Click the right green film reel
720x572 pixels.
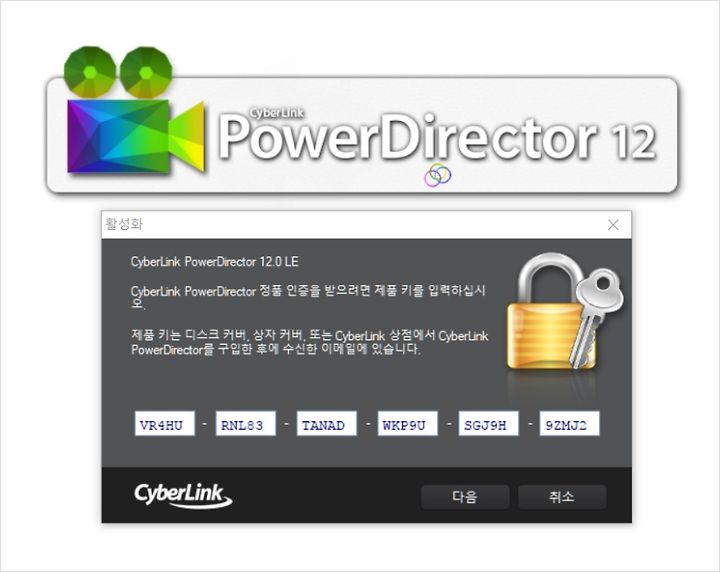tap(146, 72)
